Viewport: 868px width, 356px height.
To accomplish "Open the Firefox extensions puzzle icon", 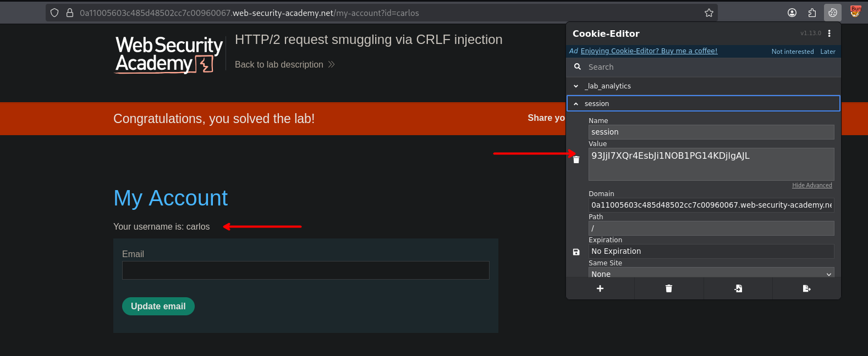I will click(812, 13).
